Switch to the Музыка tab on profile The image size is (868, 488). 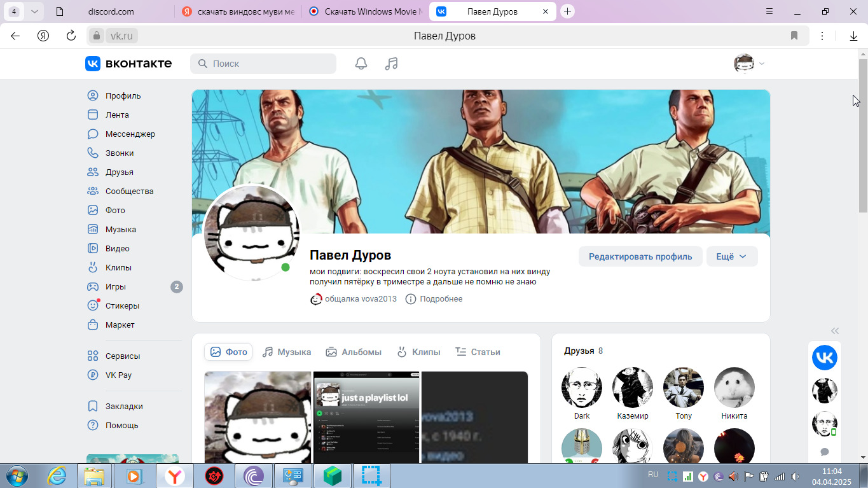(x=287, y=352)
